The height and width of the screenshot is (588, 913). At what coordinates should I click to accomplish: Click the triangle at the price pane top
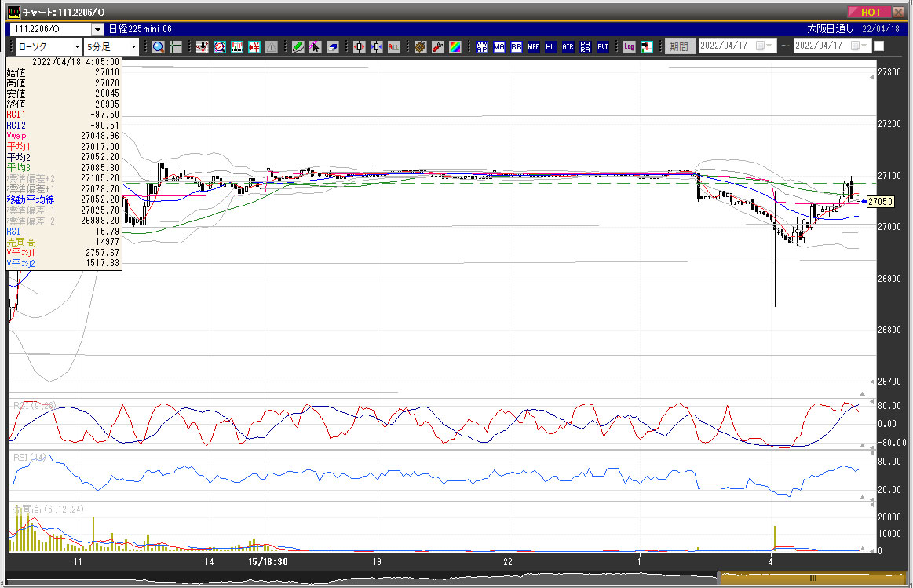pos(871,78)
